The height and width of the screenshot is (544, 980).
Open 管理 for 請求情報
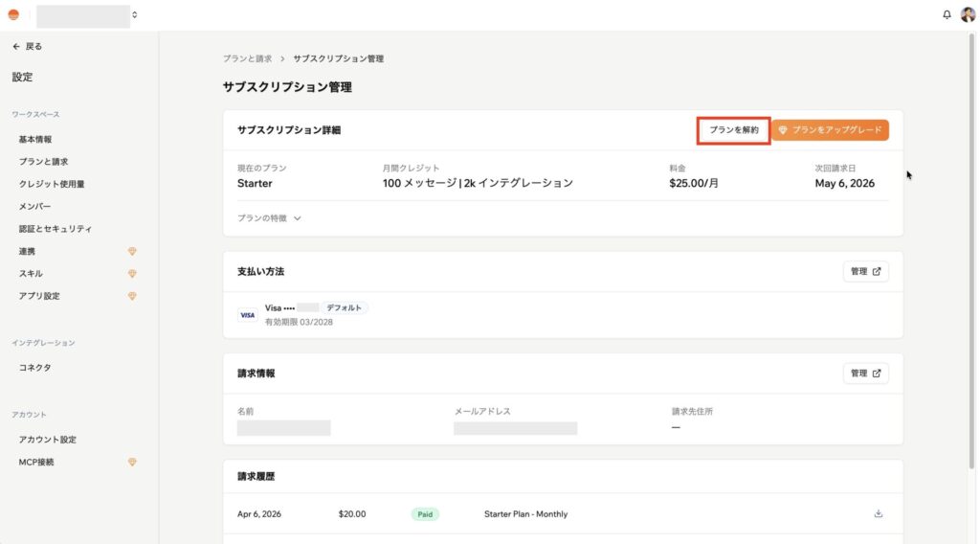[865, 374]
